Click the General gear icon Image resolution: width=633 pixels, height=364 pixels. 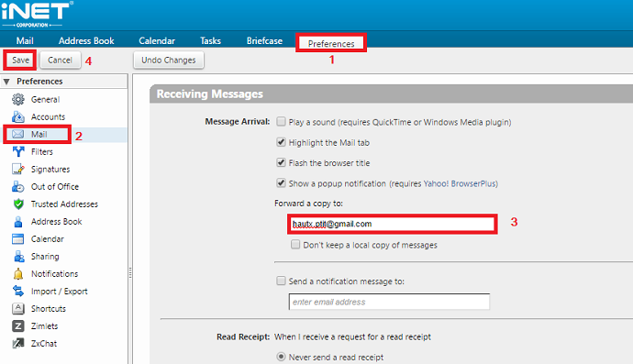18,99
